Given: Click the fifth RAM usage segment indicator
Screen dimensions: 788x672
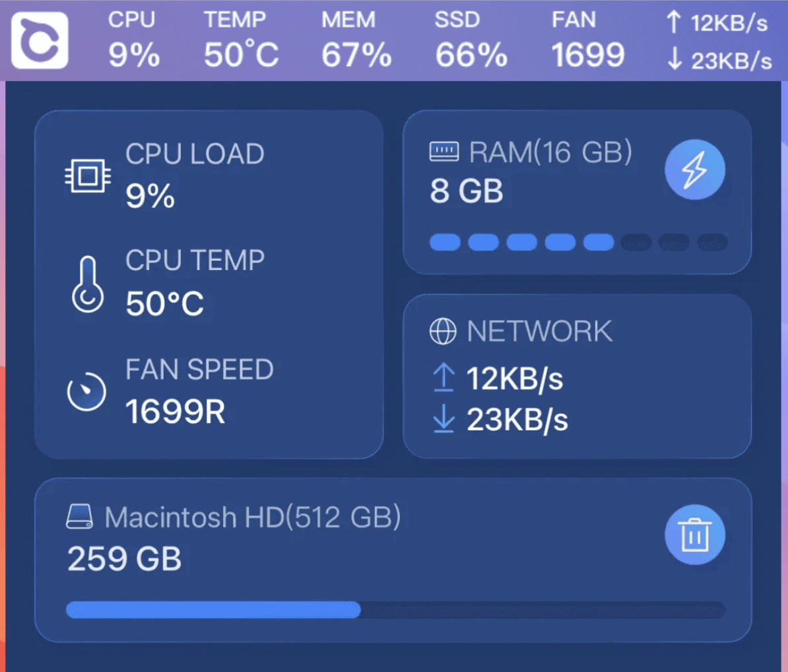Looking at the screenshot, I should tap(598, 243).
